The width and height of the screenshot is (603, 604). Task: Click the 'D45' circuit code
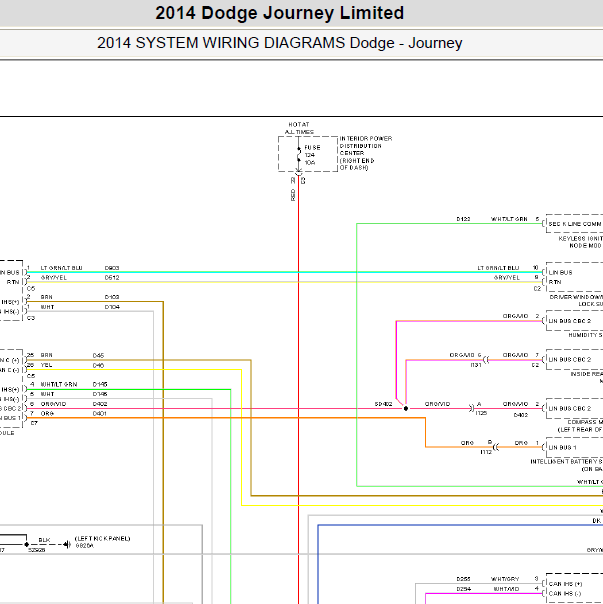click(x=98, y=355)
